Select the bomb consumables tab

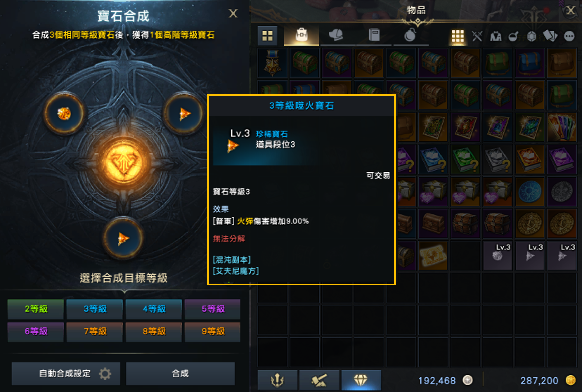(x=411, y=36)
